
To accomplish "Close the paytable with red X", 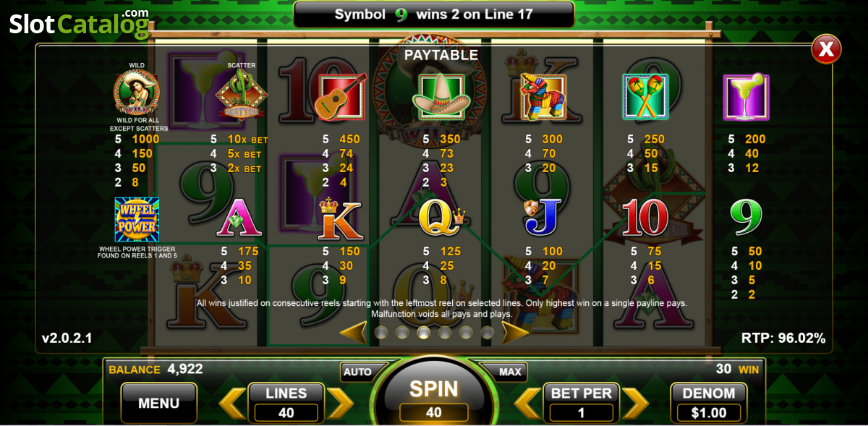I will 825,50.
